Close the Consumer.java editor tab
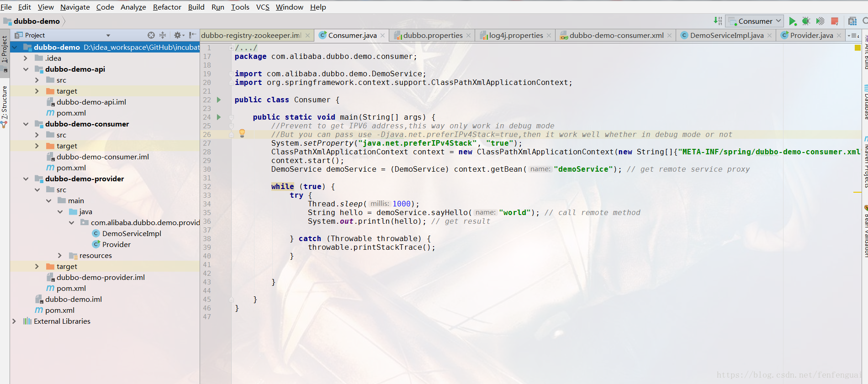This screenshot has width=868, height=384. 382,36
